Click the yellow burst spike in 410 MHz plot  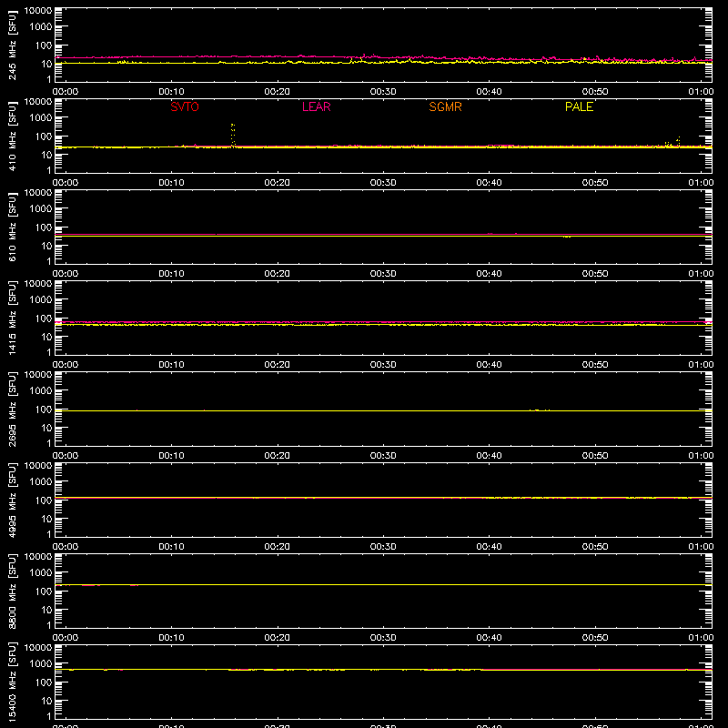point(233,135)
